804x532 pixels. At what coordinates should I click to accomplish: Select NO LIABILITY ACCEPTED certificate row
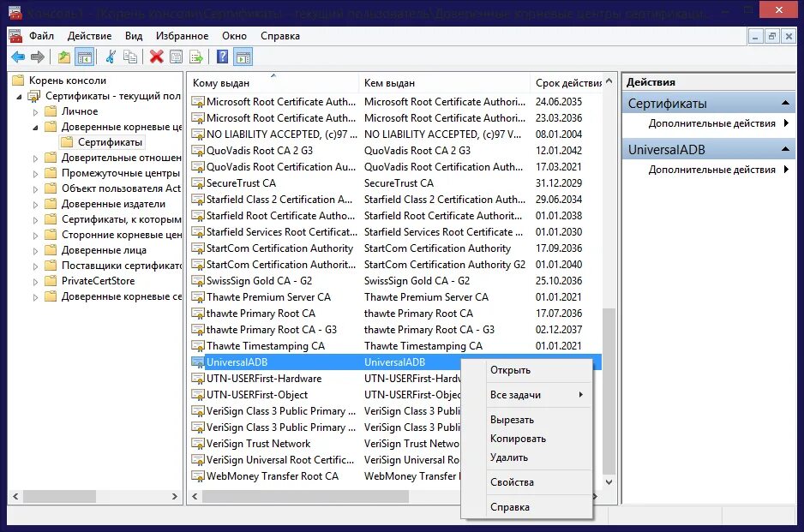(395, 134)
